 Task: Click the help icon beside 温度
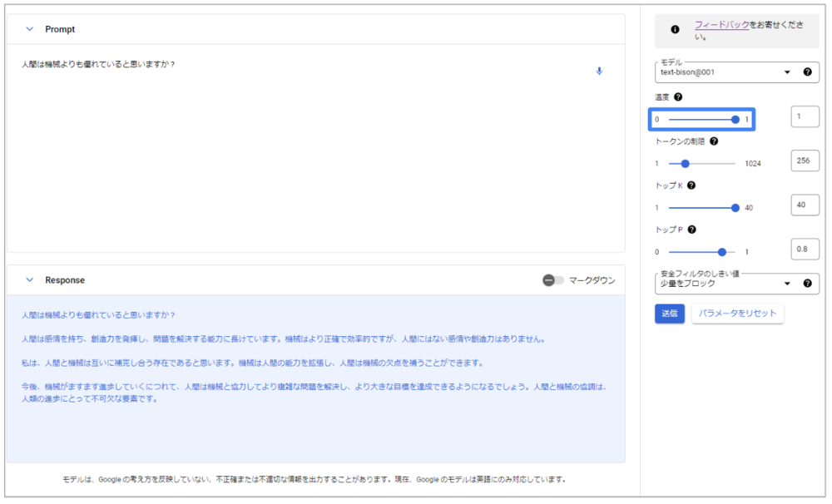(678, 97)
